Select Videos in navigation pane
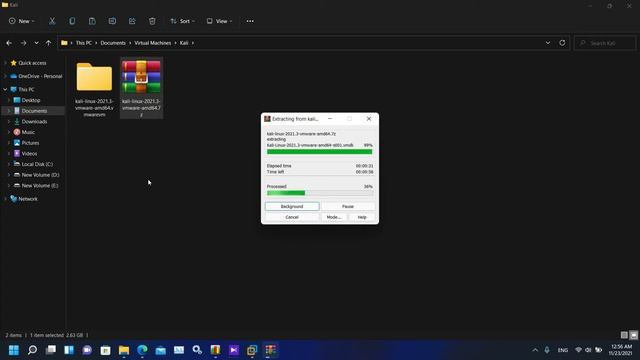The height and width of the screenshot is (360, 640). 29,153
